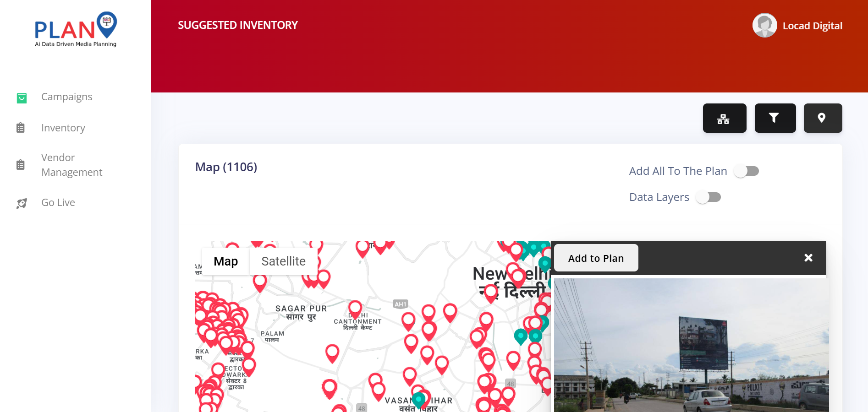Open the filter funnel button

click(775, 118)
